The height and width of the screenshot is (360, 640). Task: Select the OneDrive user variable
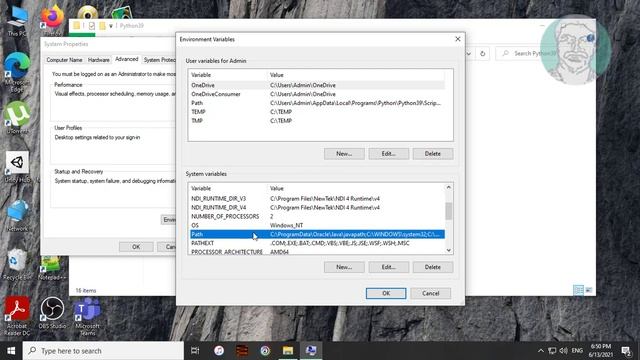point(318,85)
